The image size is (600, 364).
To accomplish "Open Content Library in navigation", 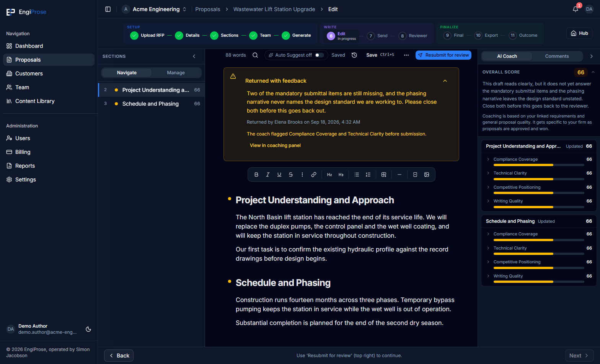I will 49,101.
